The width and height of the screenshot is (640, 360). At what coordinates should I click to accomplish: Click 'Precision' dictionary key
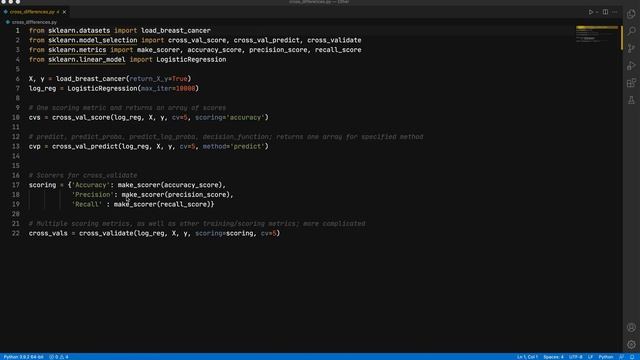click(93, 195)
